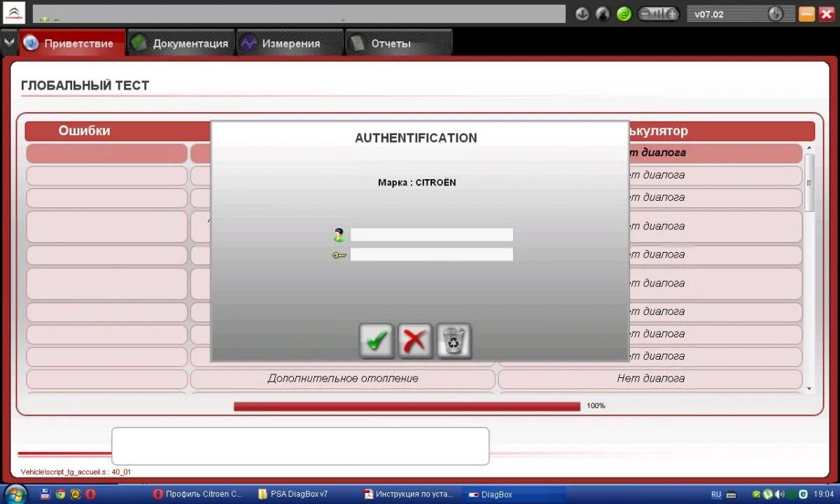The height and width of the screenshot is (504, 840).
Task: Switch to the Документация tab
Action: pyautogui.click(x=182, y=43)
